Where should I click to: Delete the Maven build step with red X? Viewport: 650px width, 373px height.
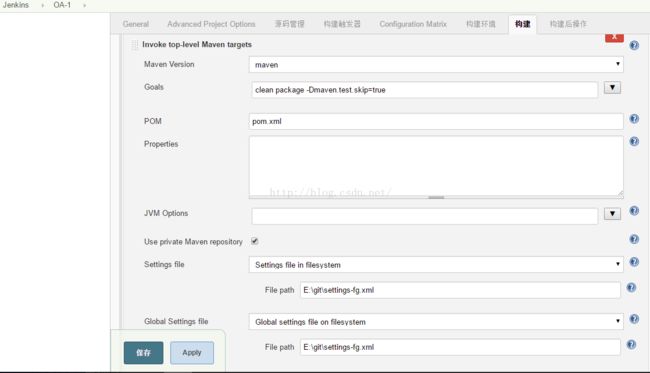(614, 37)
